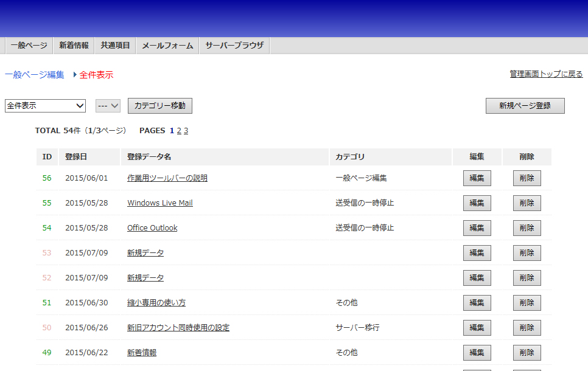588x371 pixels.
Task: Delete the 縮小専用の使い方 row
Action: pyautogui.click(x=527, y=303)
